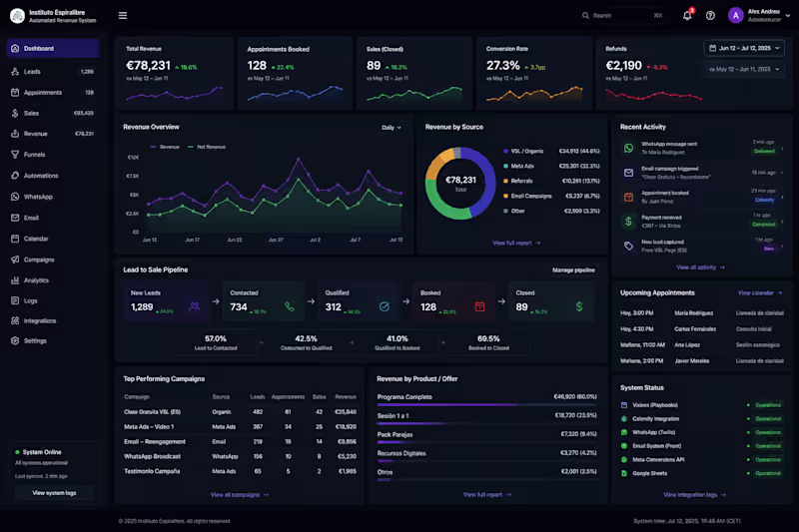This screenshot has height=532, width=799.
Task: Click the Net Revenue legend toggle in chart
Action: 207,147
